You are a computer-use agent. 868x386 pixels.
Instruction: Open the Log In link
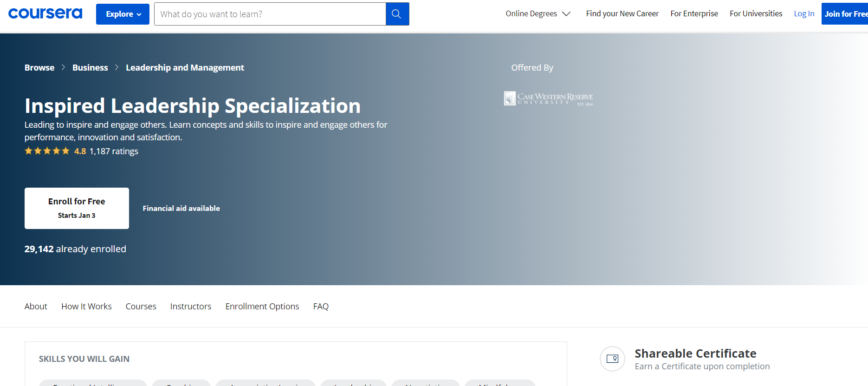tap(804, 13)
